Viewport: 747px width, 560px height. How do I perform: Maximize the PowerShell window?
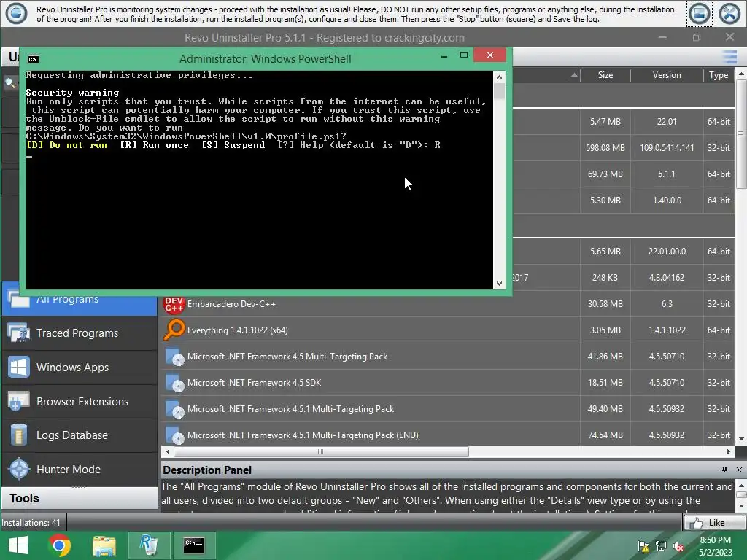click(x=463, y=55)
